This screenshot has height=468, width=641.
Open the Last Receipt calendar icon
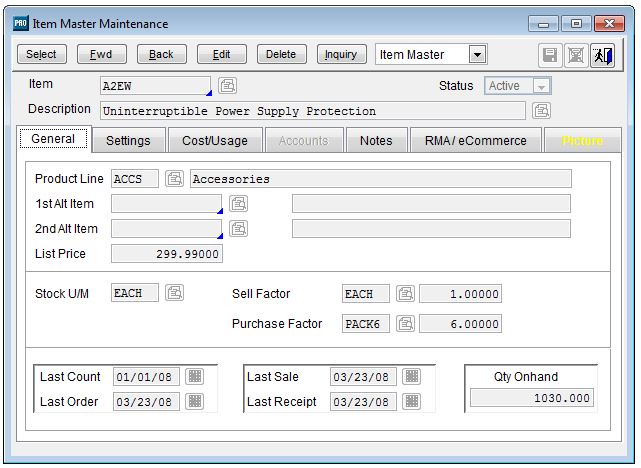tap(412, 401)
